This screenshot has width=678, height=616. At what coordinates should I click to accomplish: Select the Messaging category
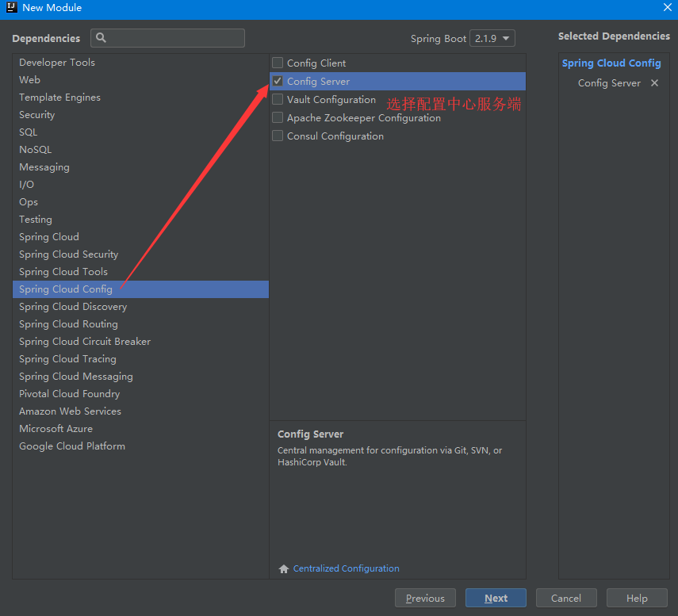(140, 166)
